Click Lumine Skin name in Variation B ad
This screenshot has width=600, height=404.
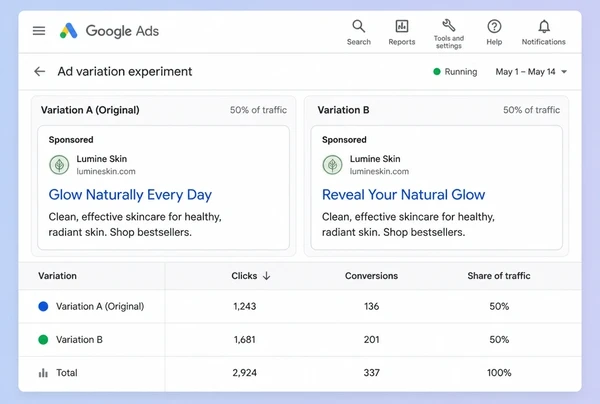(375, 159)
